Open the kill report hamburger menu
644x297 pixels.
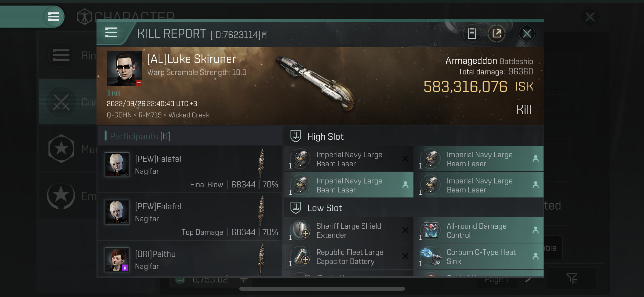(111, 33)
